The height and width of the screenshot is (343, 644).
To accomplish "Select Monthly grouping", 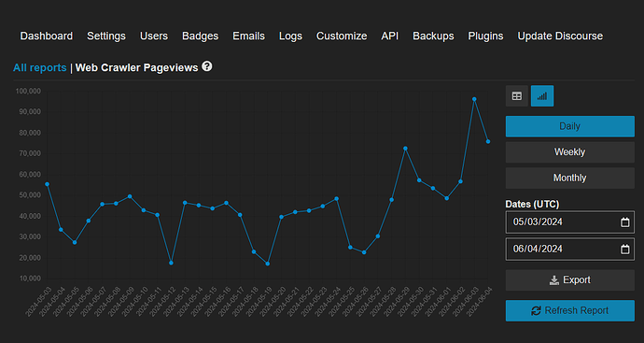I will (x=570, y=179).
